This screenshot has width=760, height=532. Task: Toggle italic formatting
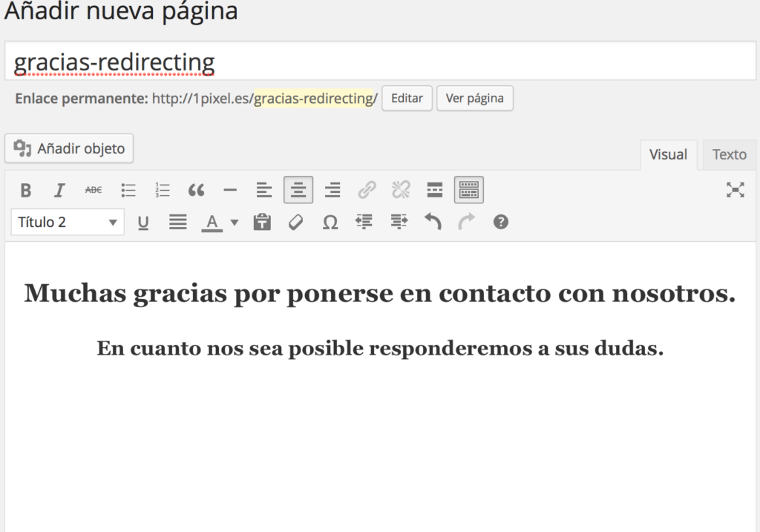click(59, 190)
